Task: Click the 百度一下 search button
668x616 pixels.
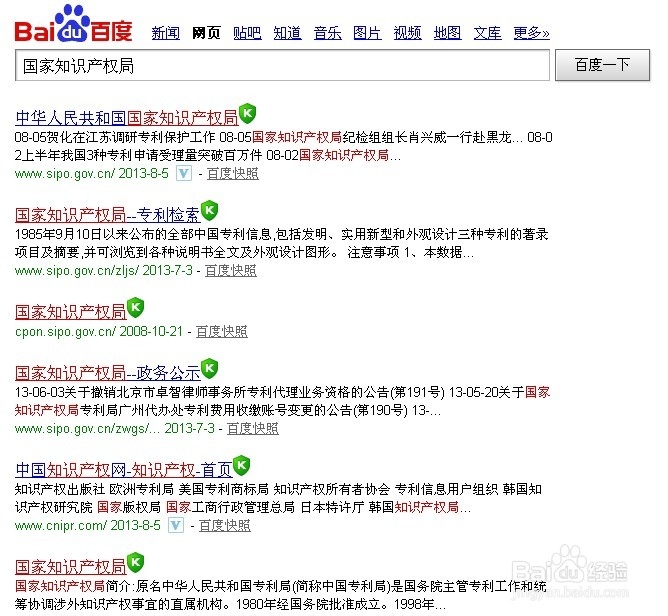Action: pos(602,65)
